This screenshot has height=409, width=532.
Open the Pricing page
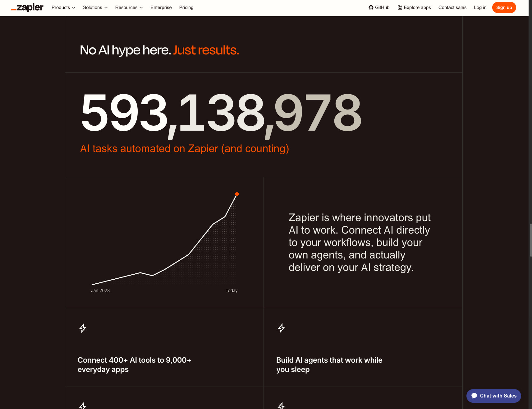pos(186,7)
